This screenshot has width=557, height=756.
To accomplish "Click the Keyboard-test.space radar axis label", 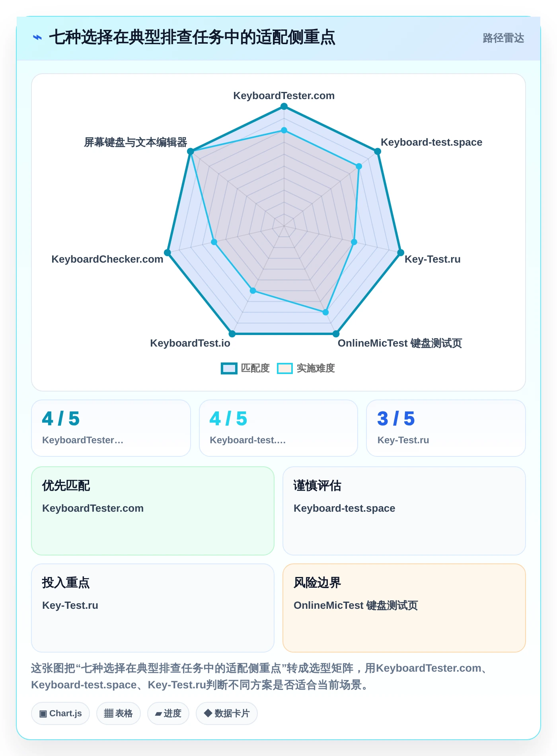I will coord(431,142).
